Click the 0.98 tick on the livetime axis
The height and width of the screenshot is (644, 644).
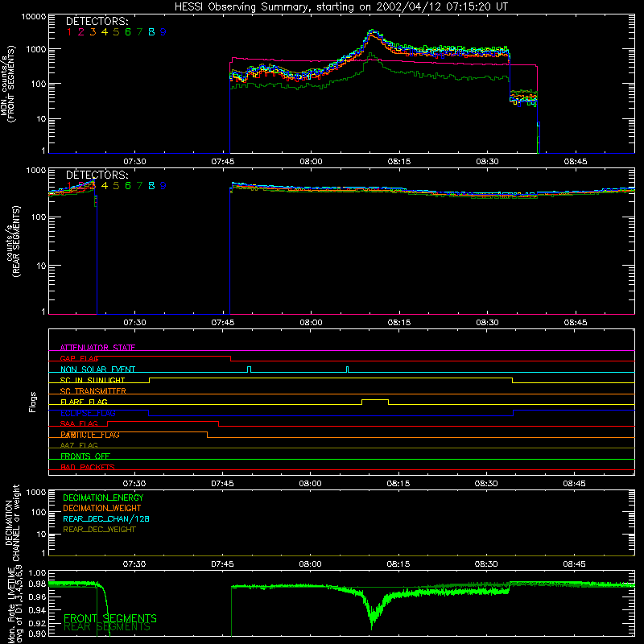(37, 584)
